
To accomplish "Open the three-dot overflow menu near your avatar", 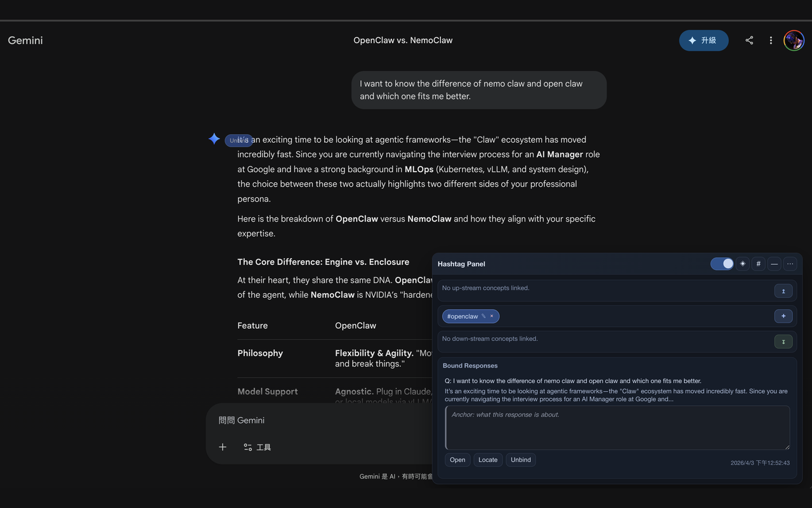I will [x=771, y=40].
